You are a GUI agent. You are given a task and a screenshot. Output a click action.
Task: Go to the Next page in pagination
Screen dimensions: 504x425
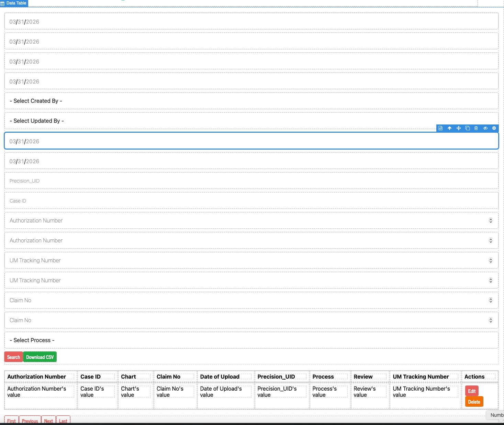pyautogui.click(x=48, y=421)
